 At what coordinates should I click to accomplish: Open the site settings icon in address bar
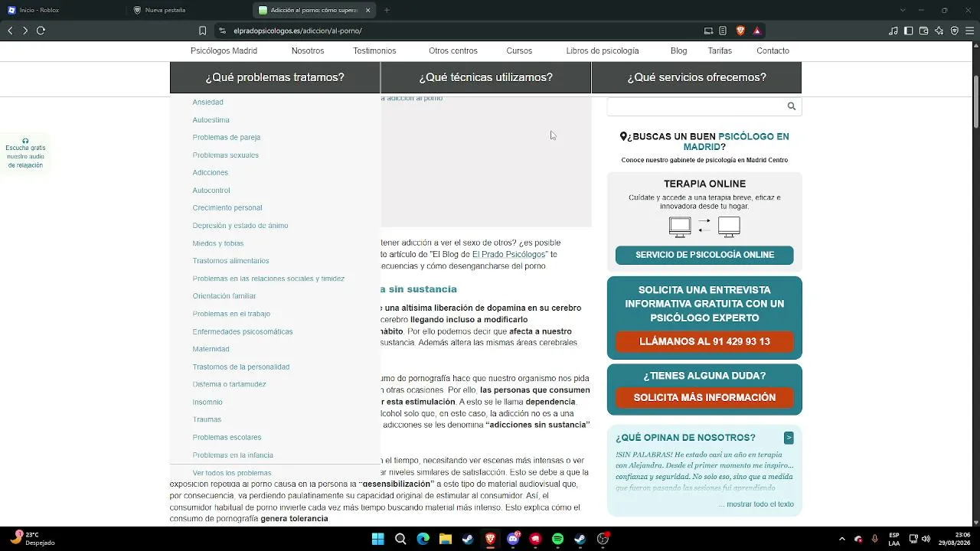point(222,31)
